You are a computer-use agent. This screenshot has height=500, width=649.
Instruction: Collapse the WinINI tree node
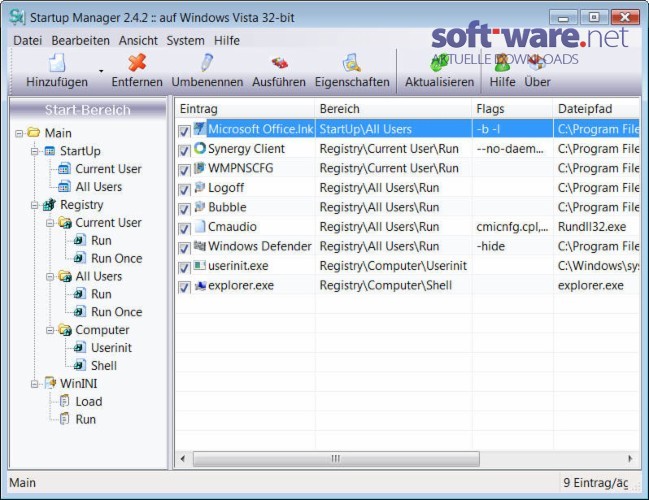(35, 384)
